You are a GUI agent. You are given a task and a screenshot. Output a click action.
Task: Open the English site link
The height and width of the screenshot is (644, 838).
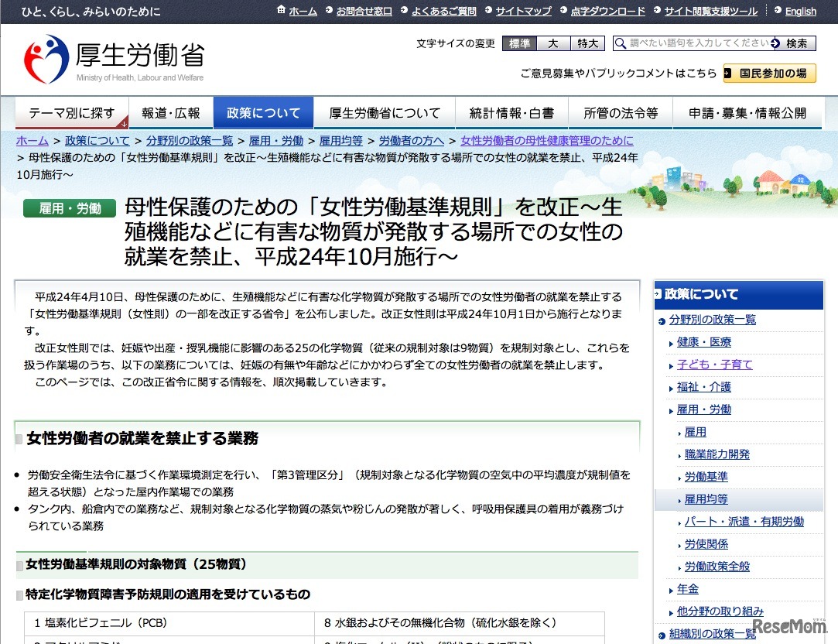(801, 11)
